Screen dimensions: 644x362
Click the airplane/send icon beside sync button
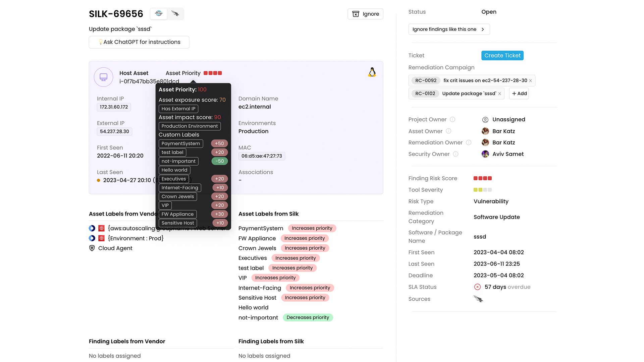tap(175, 14)
